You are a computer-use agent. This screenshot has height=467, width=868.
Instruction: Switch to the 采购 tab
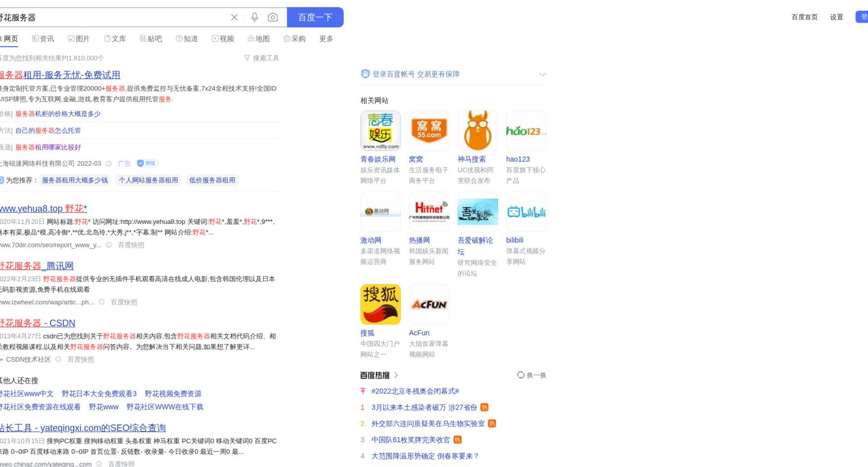point(294,39)
